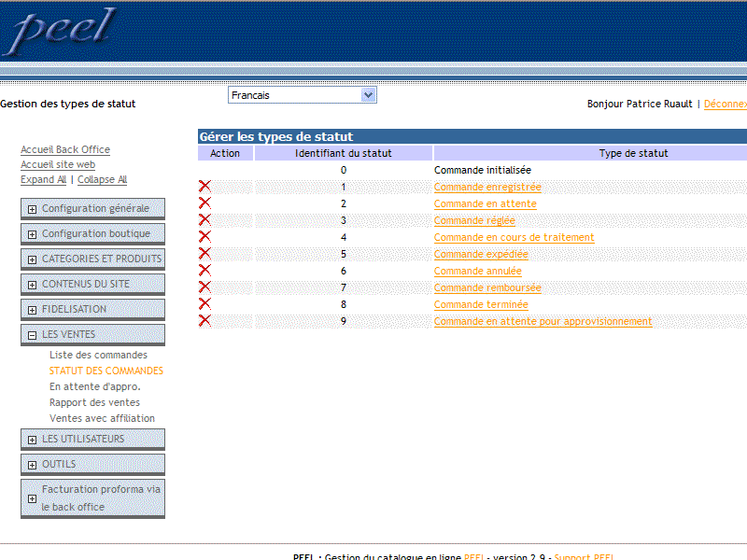747x560 pixels.
Task: Click the peel logo in header
Action: [x=60, y=31]
